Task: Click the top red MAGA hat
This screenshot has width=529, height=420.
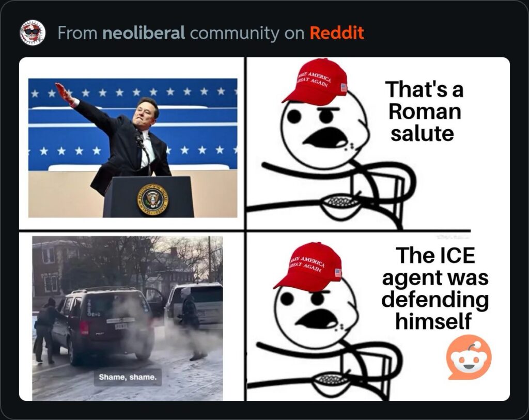Action: 315,81
